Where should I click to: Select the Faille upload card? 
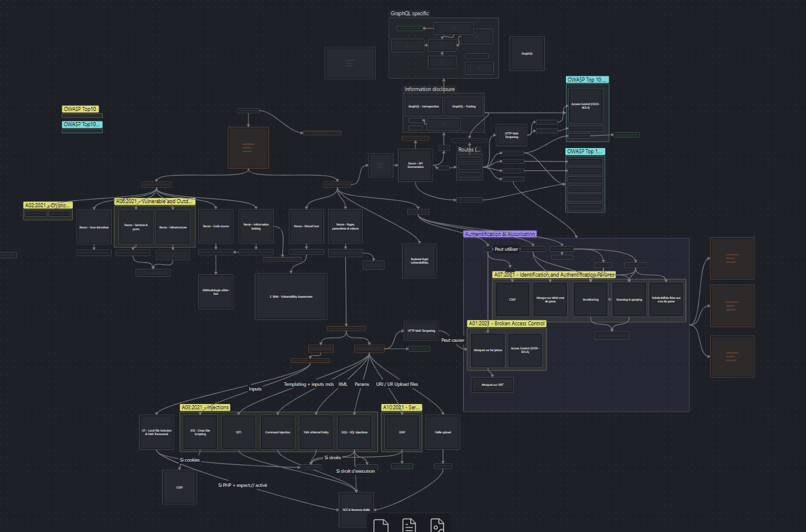pos(442,432)
